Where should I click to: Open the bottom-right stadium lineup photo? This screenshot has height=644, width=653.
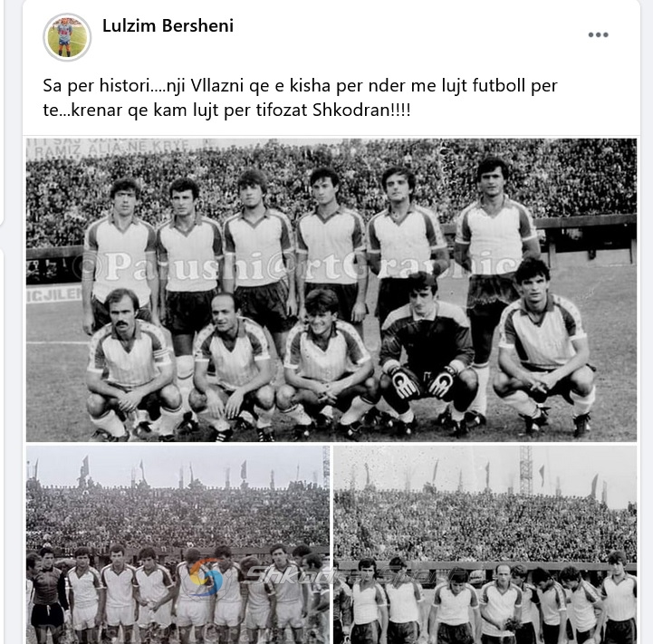(x=485, y=545)
